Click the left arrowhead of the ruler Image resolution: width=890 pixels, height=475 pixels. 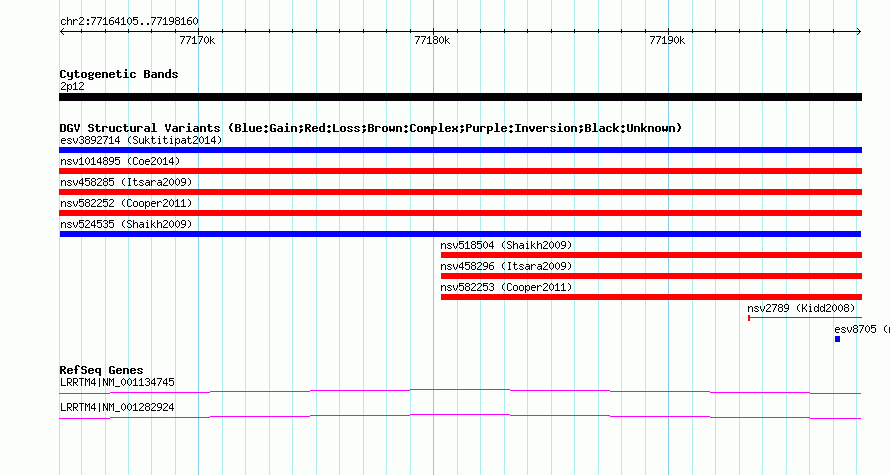coord(62,32)
